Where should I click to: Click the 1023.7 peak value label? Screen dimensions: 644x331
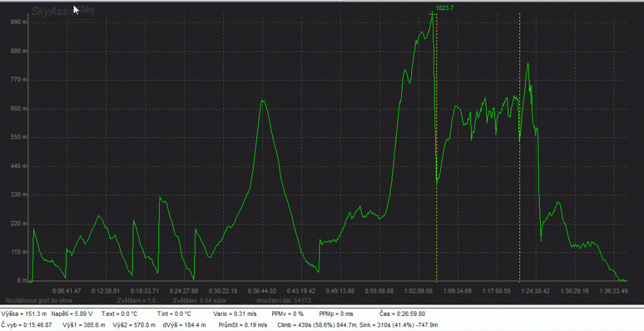(x=445, y=8)
